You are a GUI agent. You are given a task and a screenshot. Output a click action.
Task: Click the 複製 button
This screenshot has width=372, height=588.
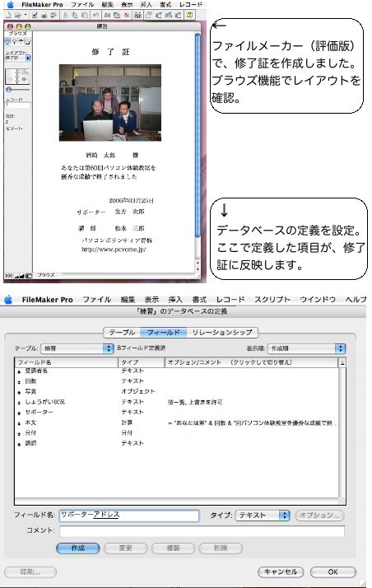pos(173,548)
